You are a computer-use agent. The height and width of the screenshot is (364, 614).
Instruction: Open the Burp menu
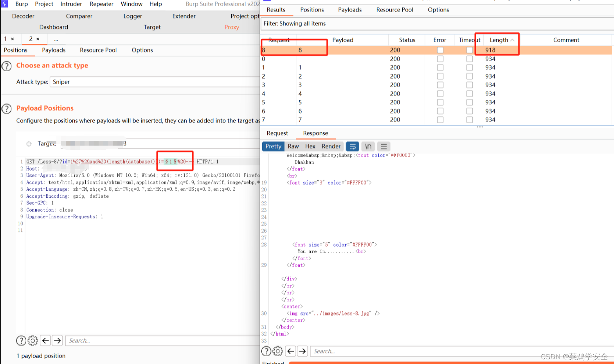click(22, 4)
